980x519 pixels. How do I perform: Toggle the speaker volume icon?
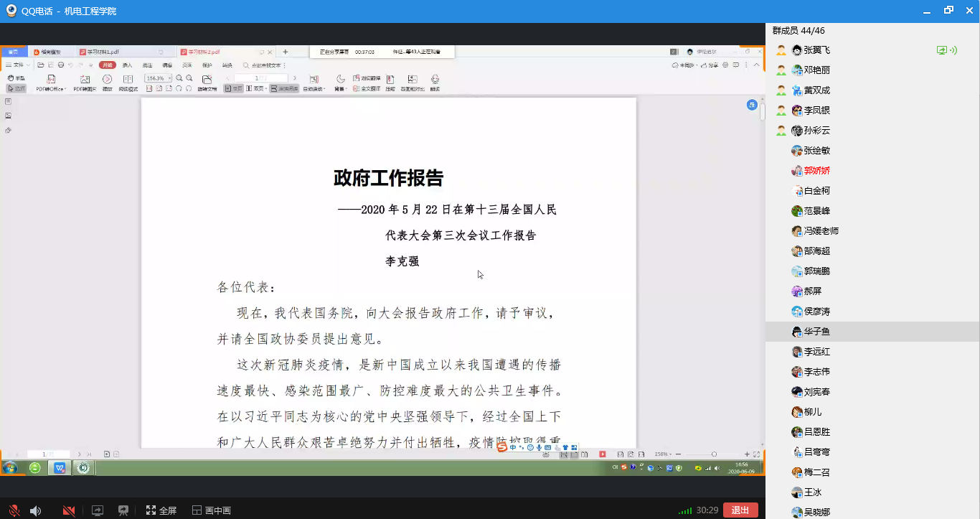pyautogui.click(x=35, y=510)
